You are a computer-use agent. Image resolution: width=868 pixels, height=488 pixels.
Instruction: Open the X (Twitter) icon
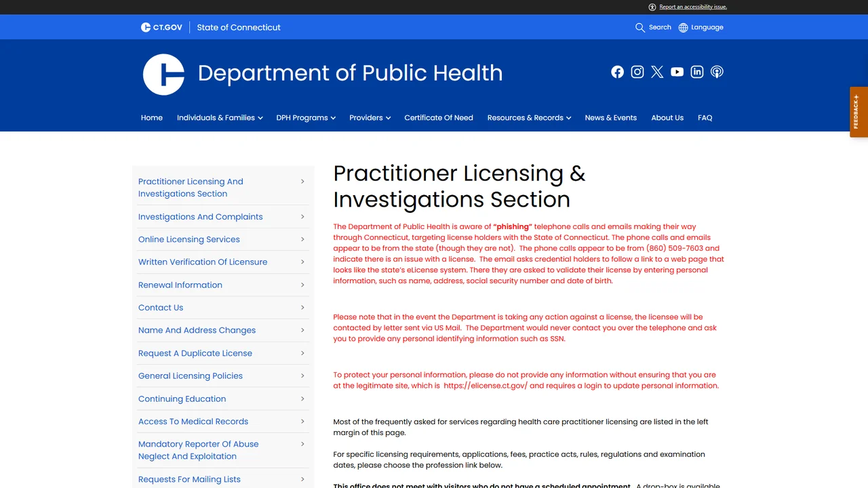[x=657, y=72]
